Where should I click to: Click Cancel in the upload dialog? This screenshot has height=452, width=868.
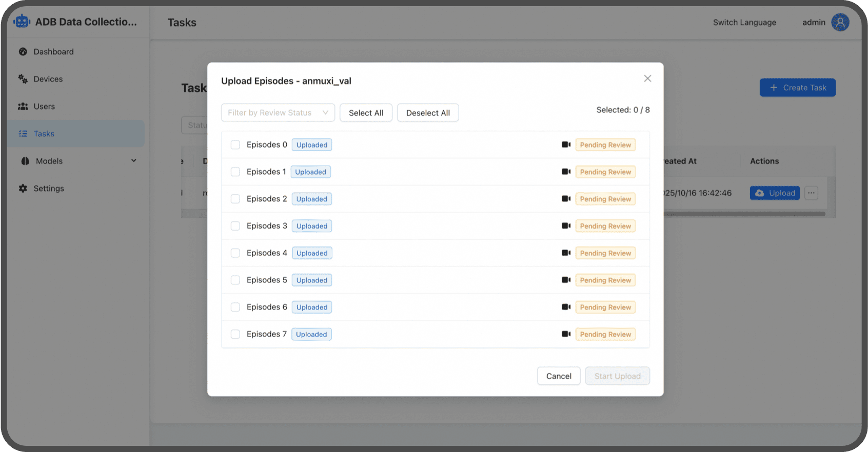click(558, 376)
